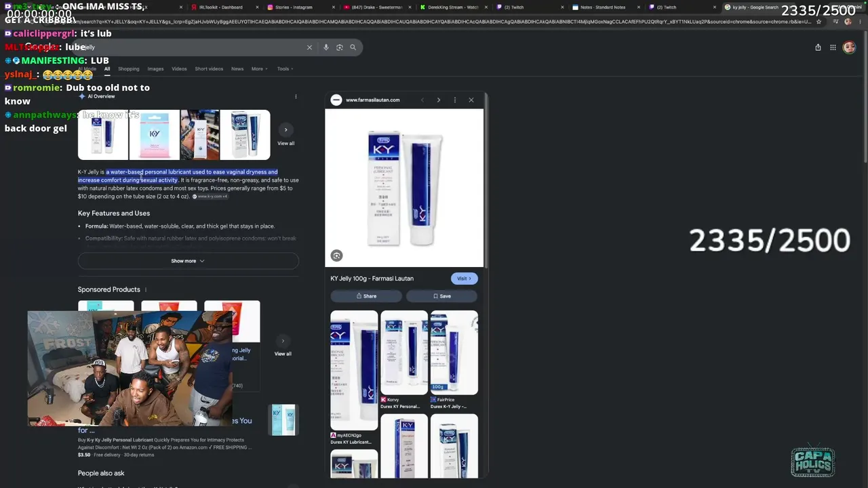Bookmark page with star icon
This screenshot has height=488, width=868.
click(x=819, y=22)
